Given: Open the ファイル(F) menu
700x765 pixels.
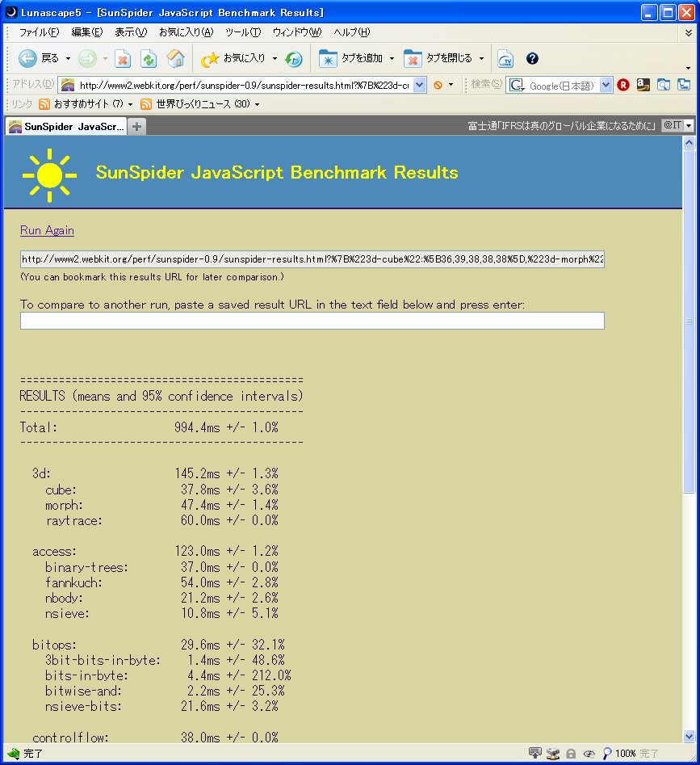Looking at the screenshot, I should tap(40, 32).
